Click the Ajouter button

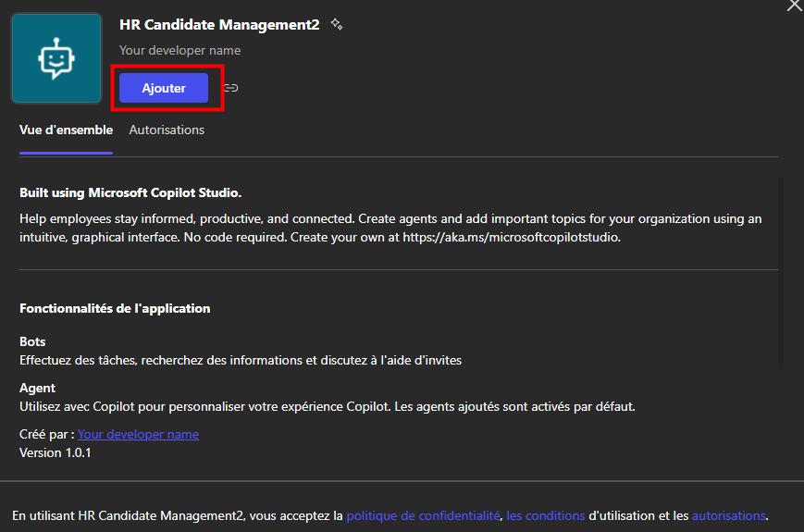(x=164, y=88)
